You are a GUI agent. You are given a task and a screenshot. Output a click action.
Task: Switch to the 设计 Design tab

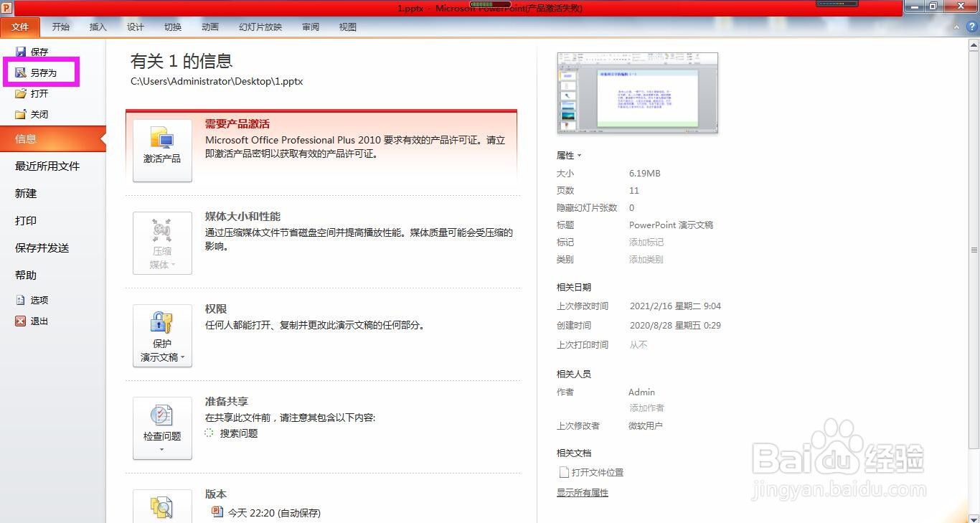point(136,27)
